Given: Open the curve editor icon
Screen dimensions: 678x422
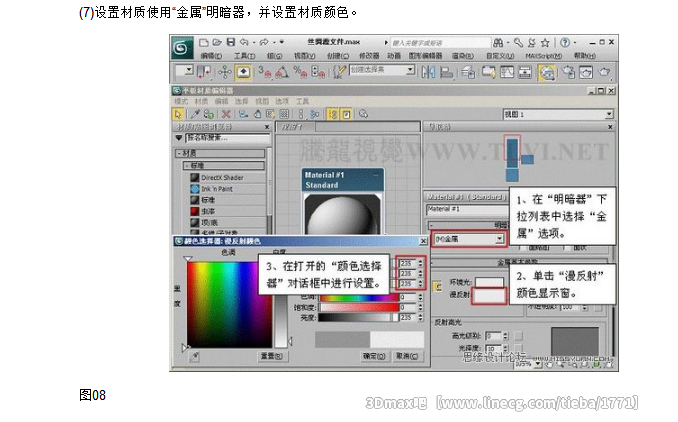Looking at the screenshot, I should (507, 72).
